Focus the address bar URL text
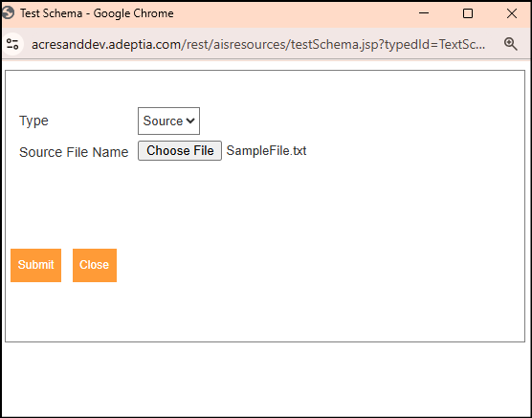This screenshot has width=532, height=418. click(257, 44)
